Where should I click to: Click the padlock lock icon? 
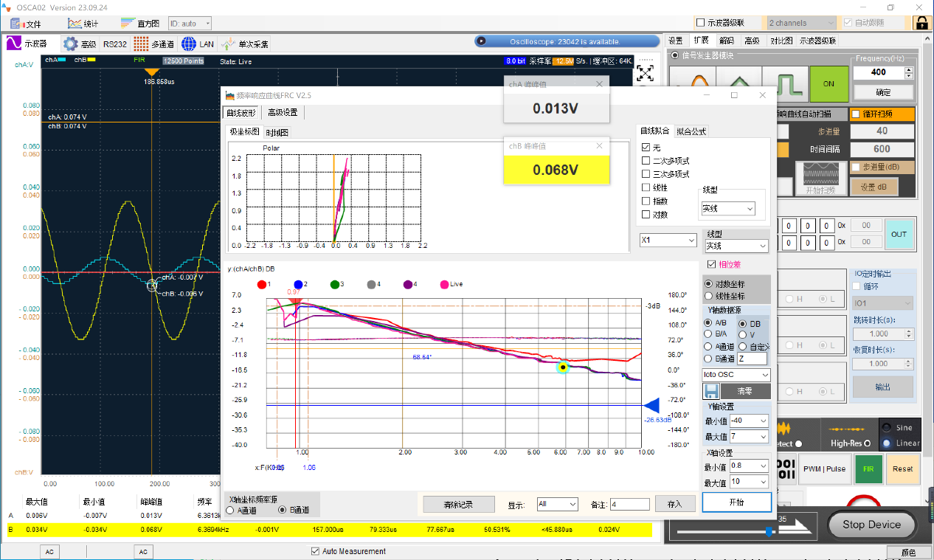(x=921, y=23)
